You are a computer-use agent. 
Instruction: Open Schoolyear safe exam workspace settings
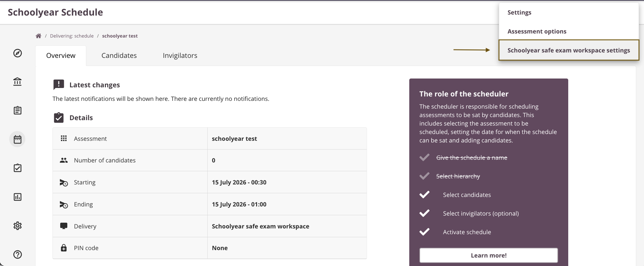pyautogui.click(x=569, y=50)
